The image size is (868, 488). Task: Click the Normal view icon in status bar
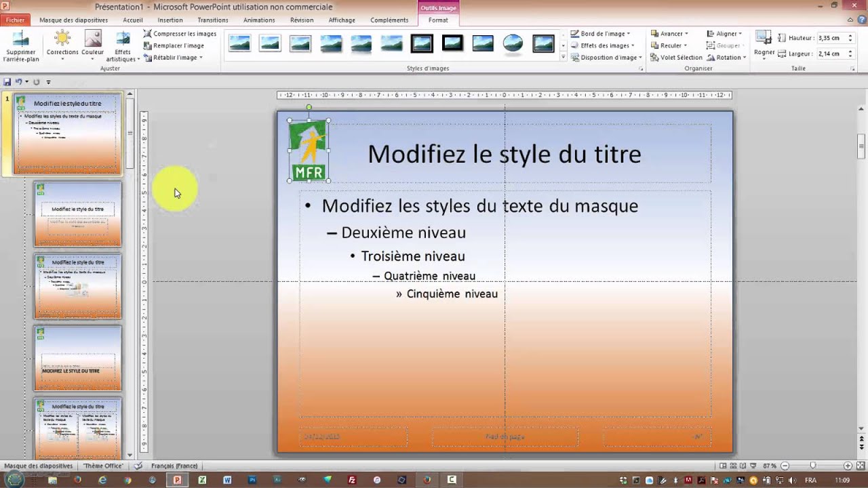tap(724, 466)
